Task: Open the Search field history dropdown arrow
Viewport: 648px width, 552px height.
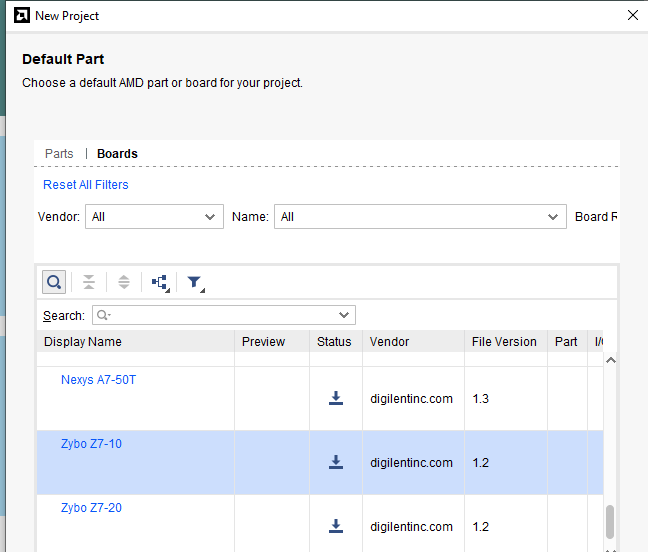Action: (x=345, y=316)
